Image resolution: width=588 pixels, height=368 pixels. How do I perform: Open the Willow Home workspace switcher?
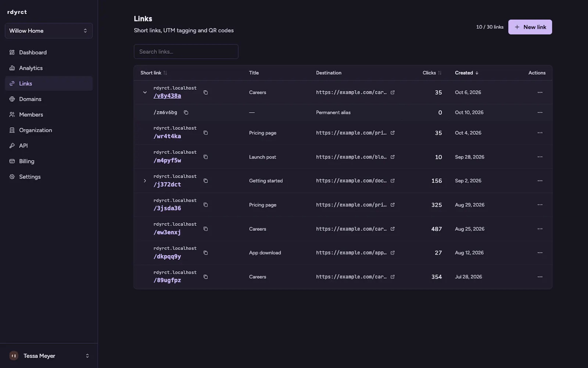point(49,31)
